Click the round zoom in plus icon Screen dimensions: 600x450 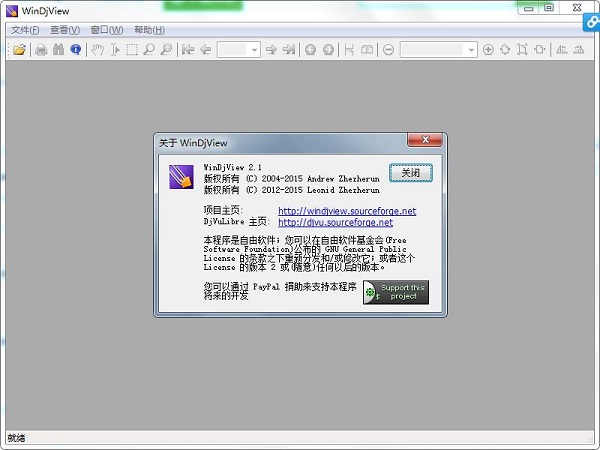click(x=488, y=49)
